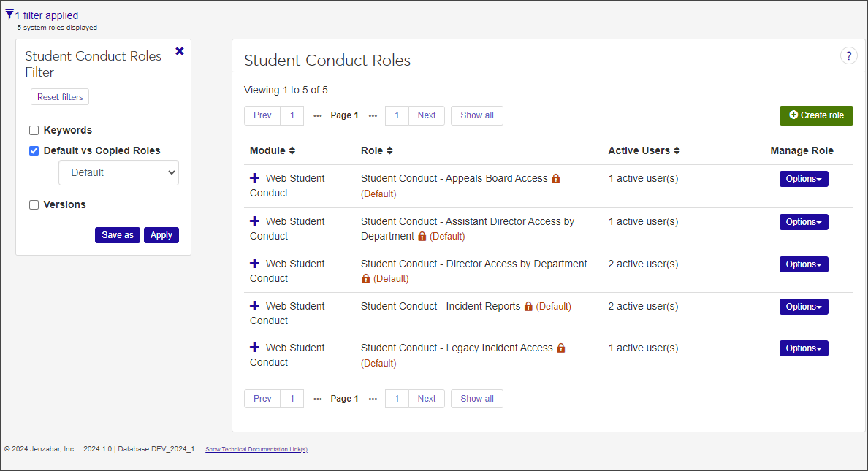Image resolution: width=868 pixels, height=471 pixels.
Task: Click the Apply filter button
Action: 161,235
